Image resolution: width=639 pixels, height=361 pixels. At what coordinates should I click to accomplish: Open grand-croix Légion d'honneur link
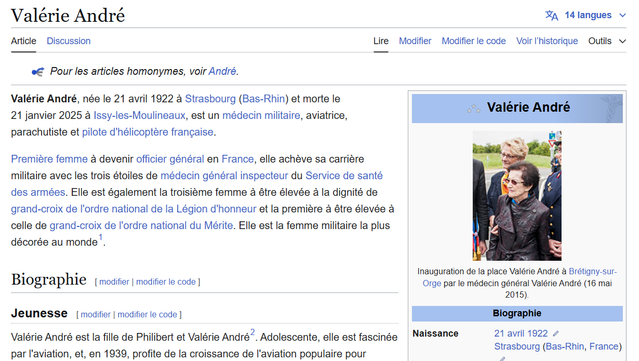(x=133, y=209)
